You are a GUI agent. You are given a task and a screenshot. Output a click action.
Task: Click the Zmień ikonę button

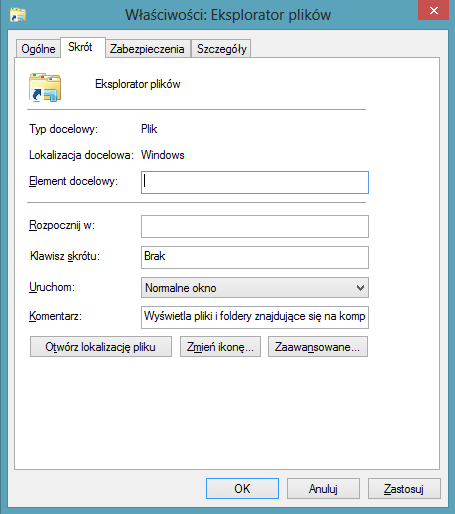[220, 347]
